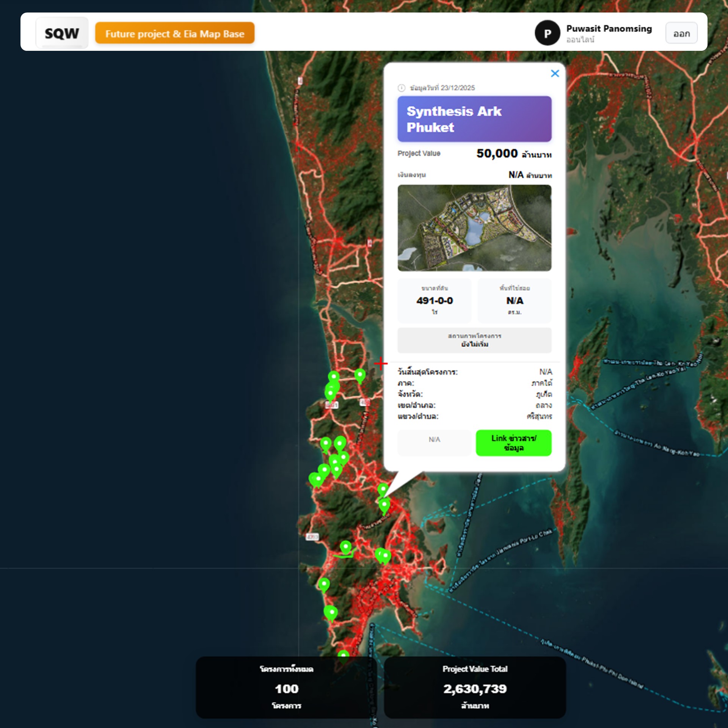Viewport: 728px width, 728px height.
Task: Click the ภูเก็ต province value
Action: tap(544, 394)
